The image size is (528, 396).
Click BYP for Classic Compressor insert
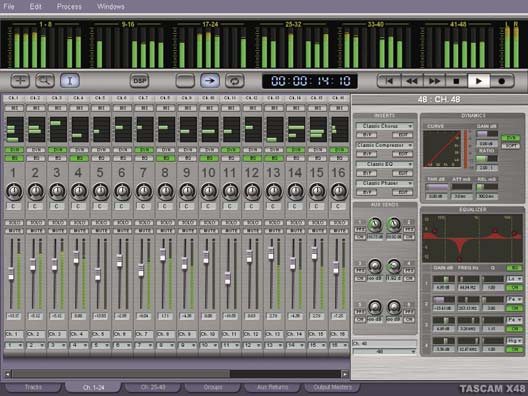pos(366,154)
